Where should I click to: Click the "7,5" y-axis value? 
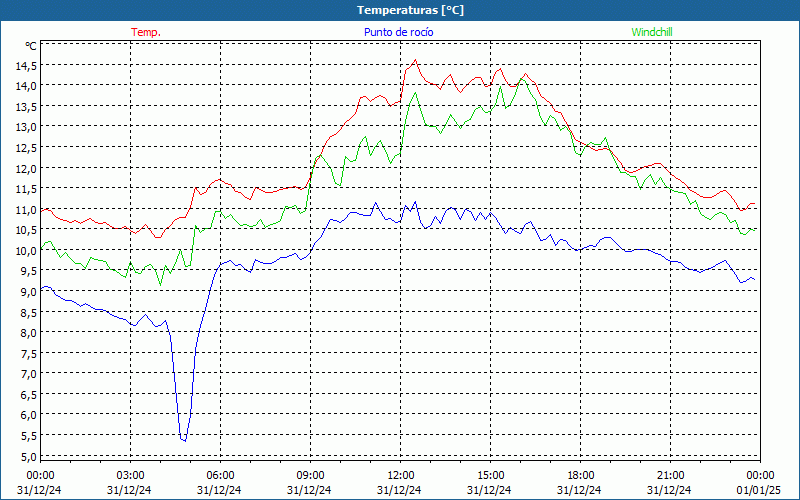(29, 354)
